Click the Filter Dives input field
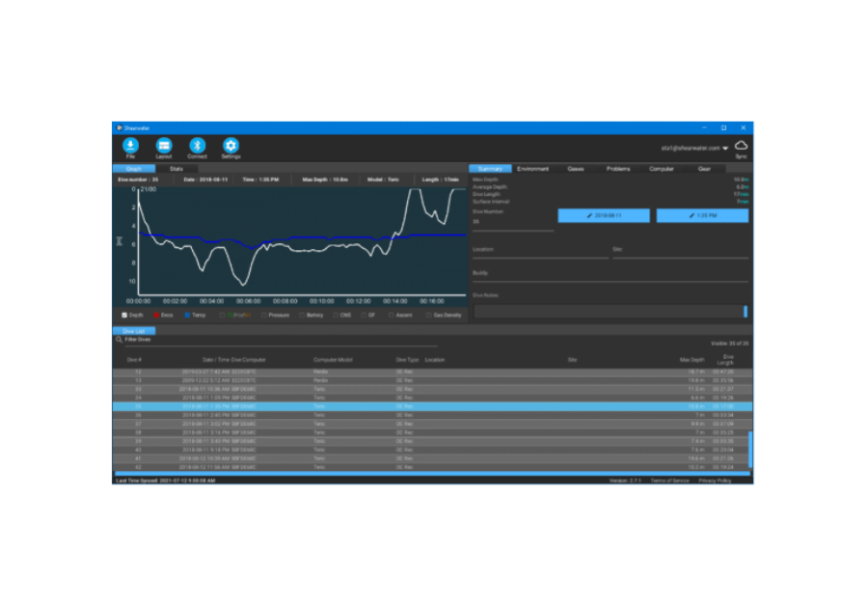 pos(280,340)
